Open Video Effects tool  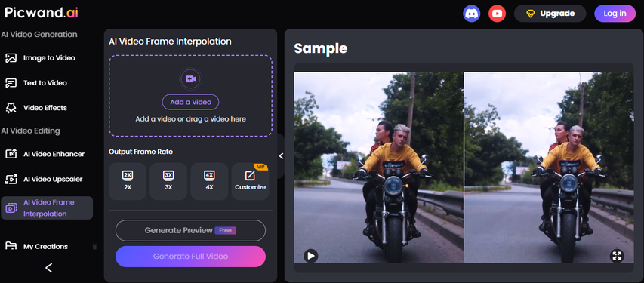[x=37, y=108]
